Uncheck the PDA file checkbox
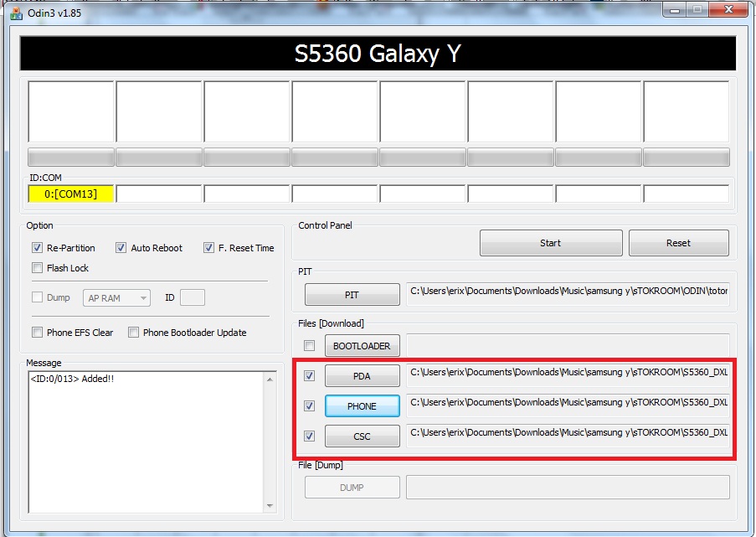 click(310, 376)
